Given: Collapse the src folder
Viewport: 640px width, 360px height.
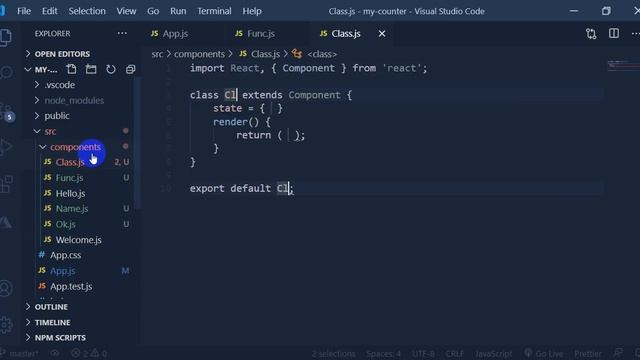Looking at the screenshot, I should click(50, 131).
